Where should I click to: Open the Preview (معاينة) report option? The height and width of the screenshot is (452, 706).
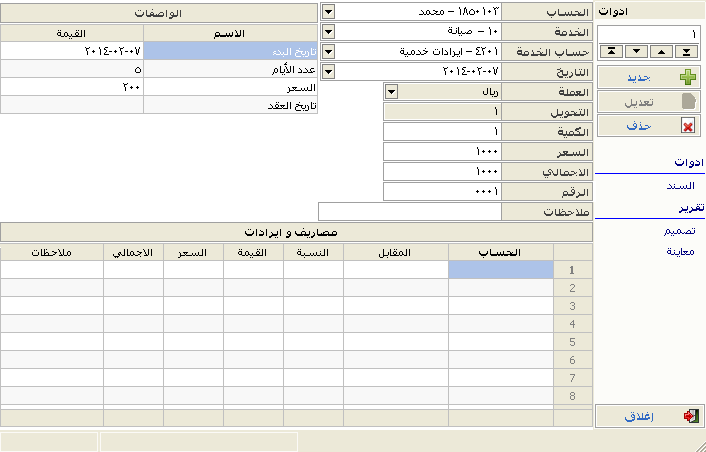point(679,252)
